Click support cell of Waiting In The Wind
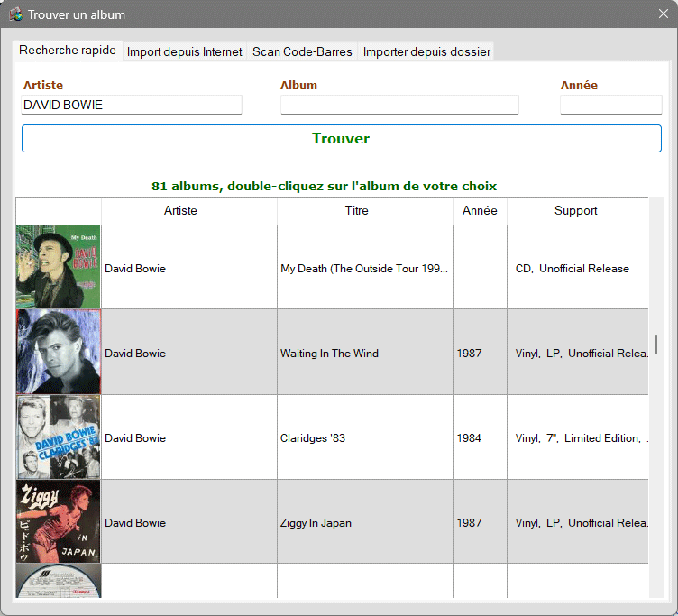This screenshot has width=678, height=616. click(x=578, y=354)
